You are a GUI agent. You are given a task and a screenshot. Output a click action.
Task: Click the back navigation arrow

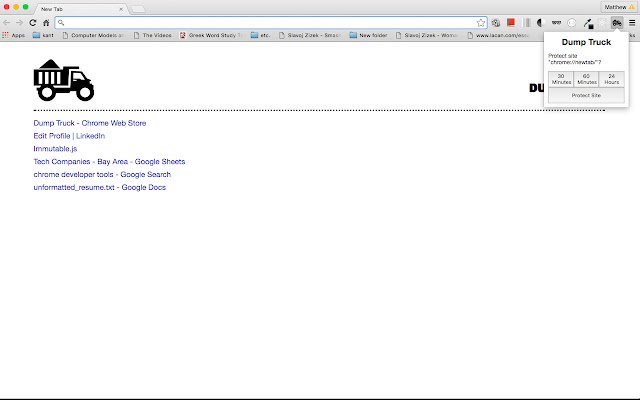click(x=7, y=23)
